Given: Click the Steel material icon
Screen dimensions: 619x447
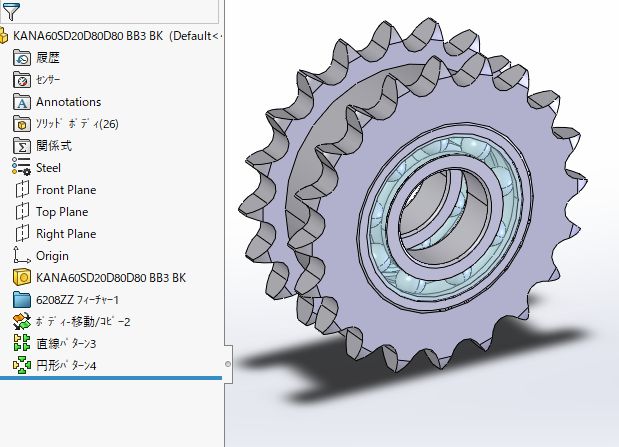Looking at the screenshot, I should pos(21,167).
